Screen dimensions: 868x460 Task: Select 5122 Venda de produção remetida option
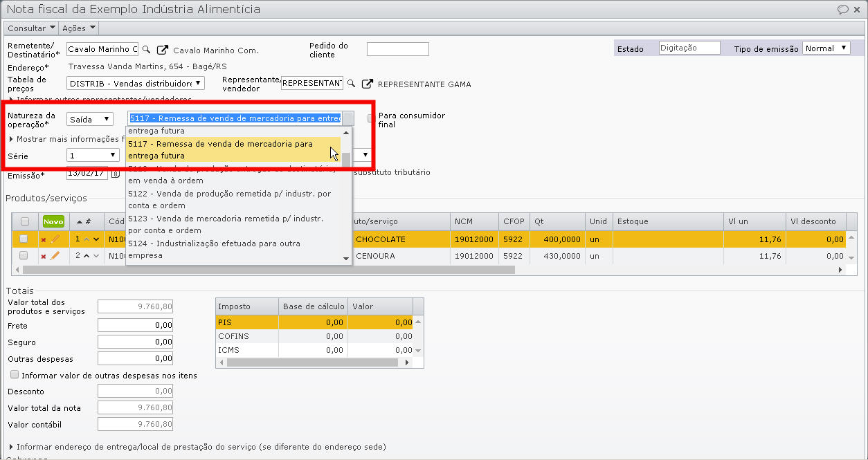pyautogui.click(x=233, y=200)
